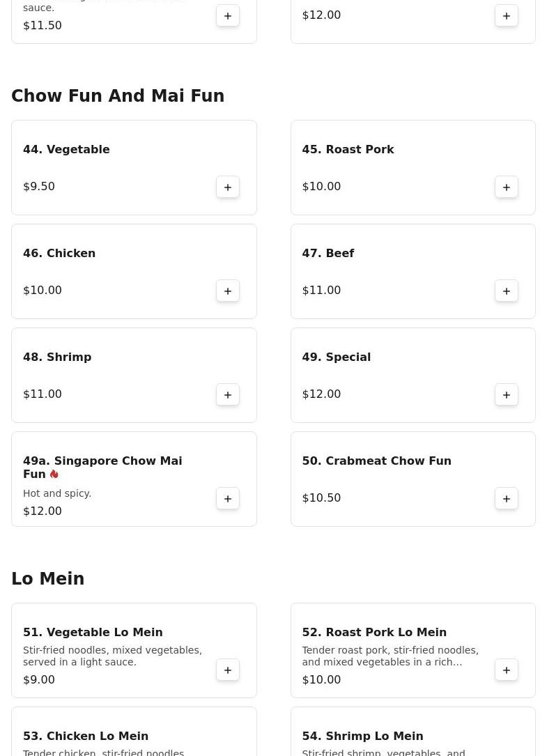View 52. Roast Pork Lo Mein details
The width and height of the screenshot is (547, 756).
pos(374,632)
